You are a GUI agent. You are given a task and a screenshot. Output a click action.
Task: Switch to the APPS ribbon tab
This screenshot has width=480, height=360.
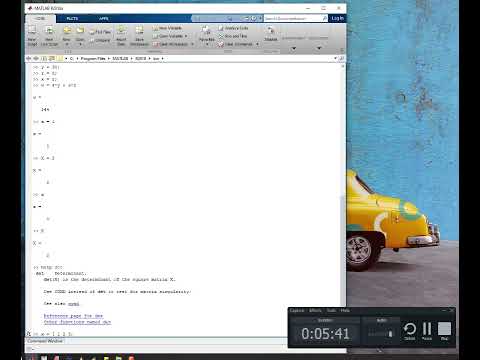pyautogui.click(x=104, y=18)
